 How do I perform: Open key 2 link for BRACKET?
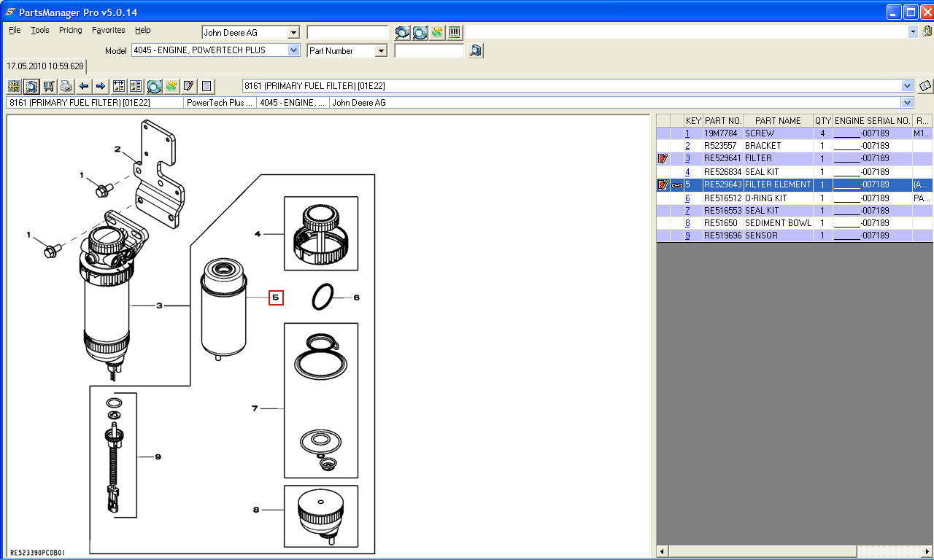[687, 146]
